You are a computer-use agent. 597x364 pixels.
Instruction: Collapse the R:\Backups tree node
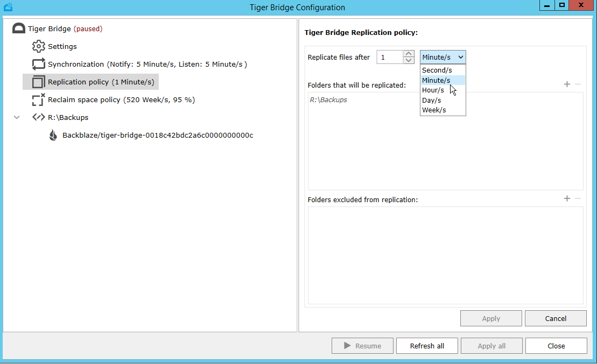(17, 118)
